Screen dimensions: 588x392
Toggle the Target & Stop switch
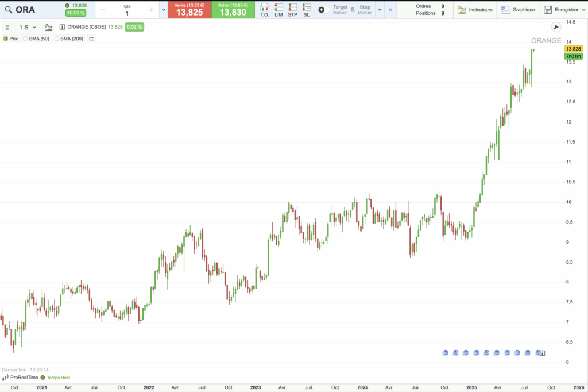click(323, 10)
